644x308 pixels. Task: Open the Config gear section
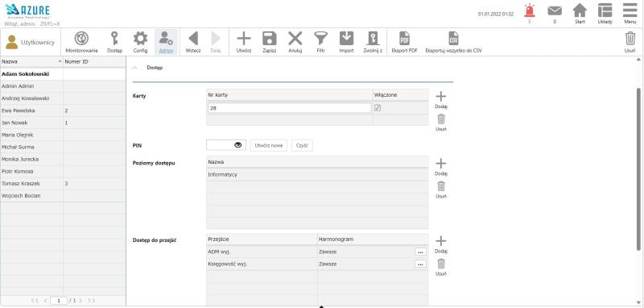tap(140, 42)
